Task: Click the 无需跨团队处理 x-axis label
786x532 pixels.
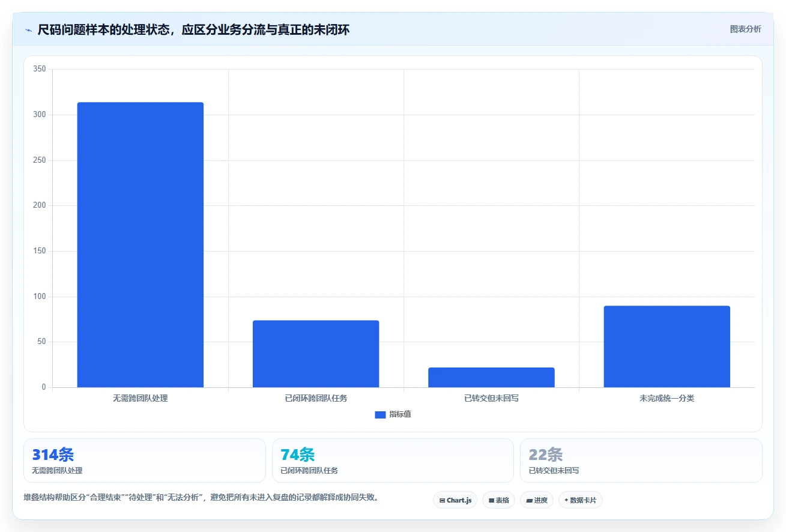Action: point(141,398)
